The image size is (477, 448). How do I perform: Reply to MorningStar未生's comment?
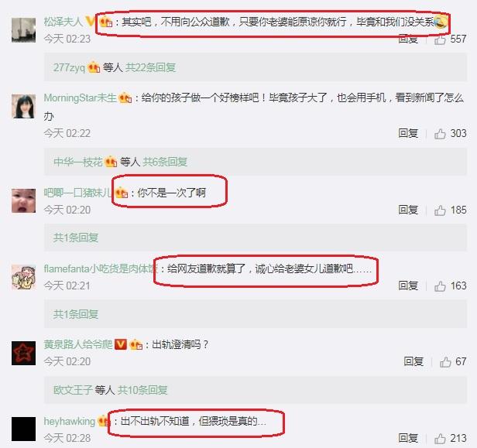tap(408, 133)
